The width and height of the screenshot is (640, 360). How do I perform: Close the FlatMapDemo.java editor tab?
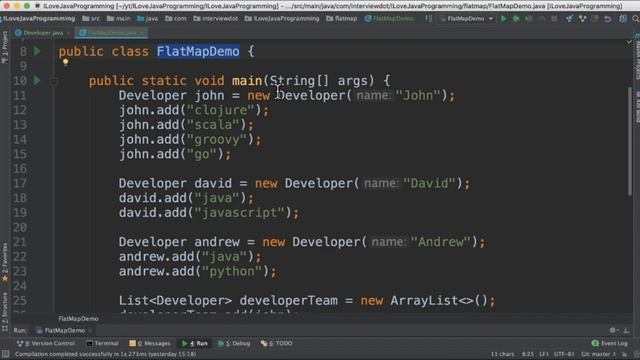141,33
